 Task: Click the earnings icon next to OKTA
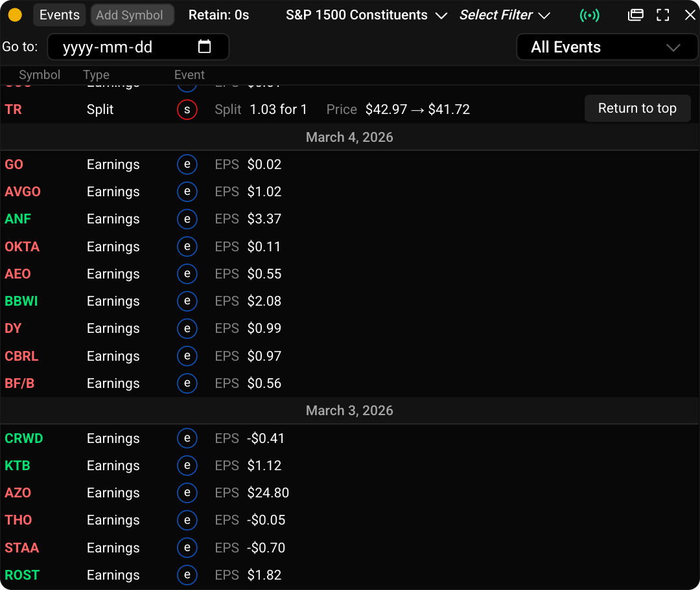click(187, 247)
